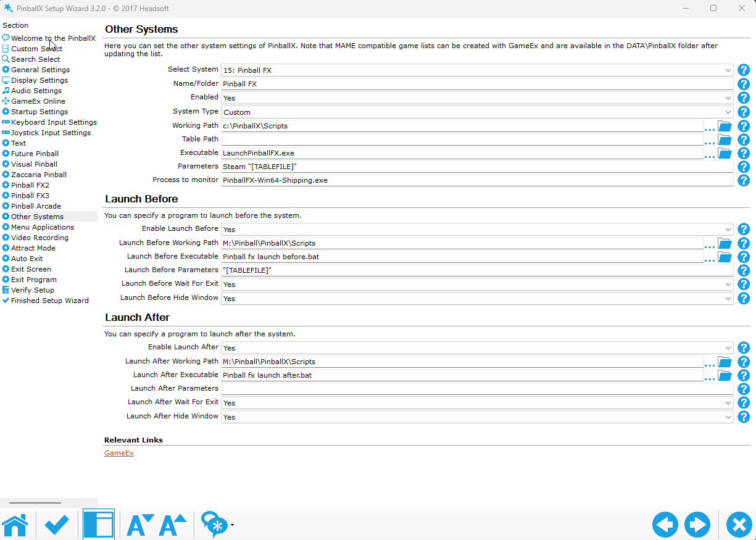Open the Attract Mode section
The height and width of the screenshot is (540, 756).
(x=33, y=248)
